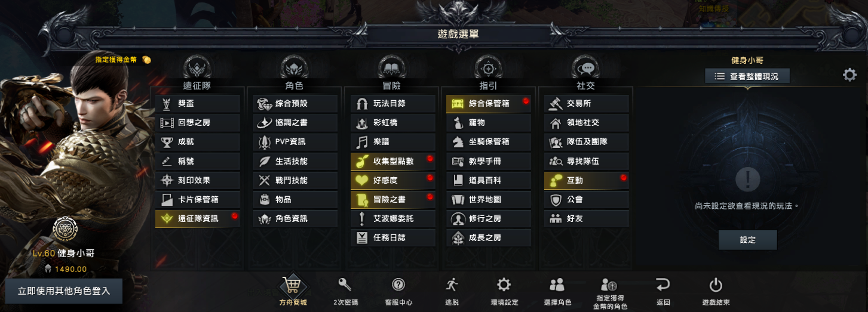Click the 逃脫 running figure icon
This screenshot has width=868, height=312.
tap(452, 285)
